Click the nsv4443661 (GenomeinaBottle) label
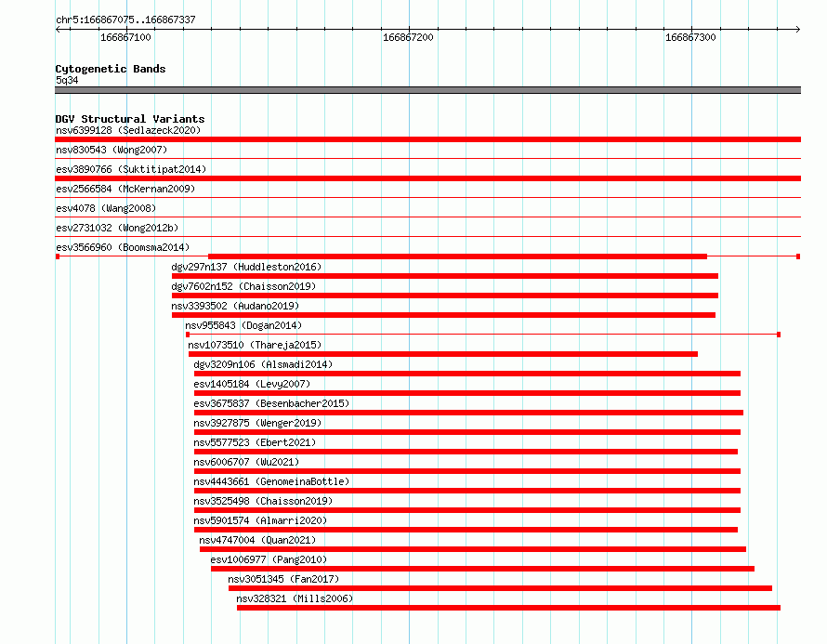This screenshot has width=827, height=644. (271, 481)
